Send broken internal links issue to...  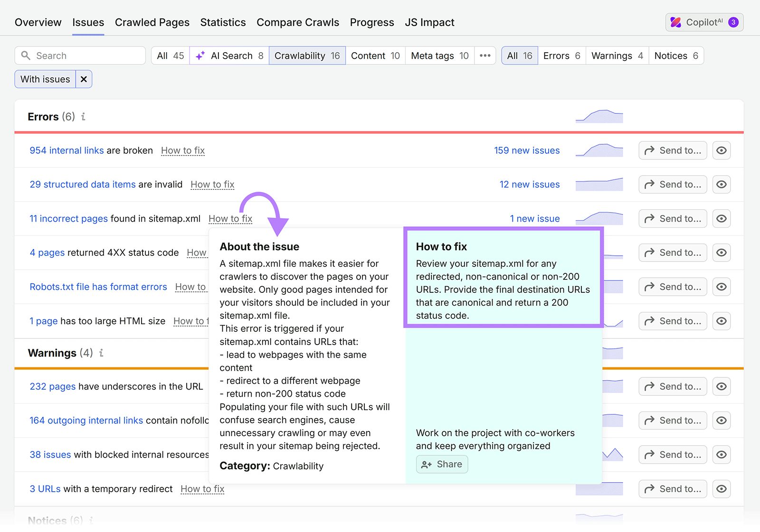(x=673, y=150)
